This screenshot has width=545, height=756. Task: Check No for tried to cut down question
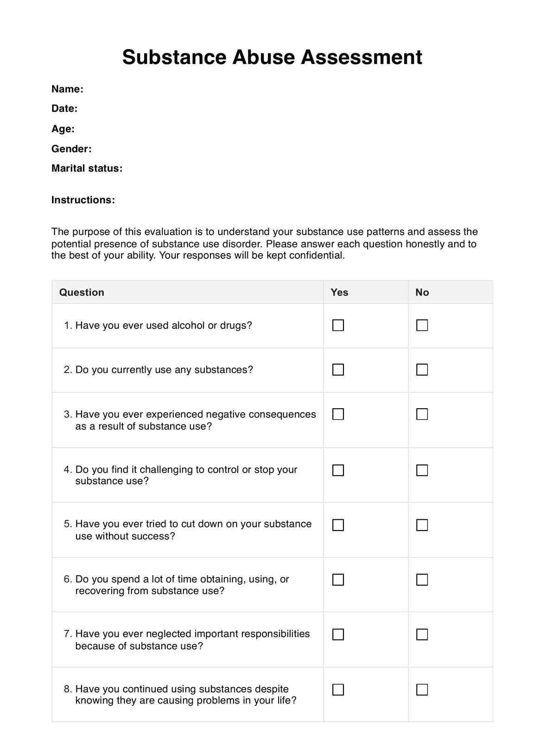point(422,525)
